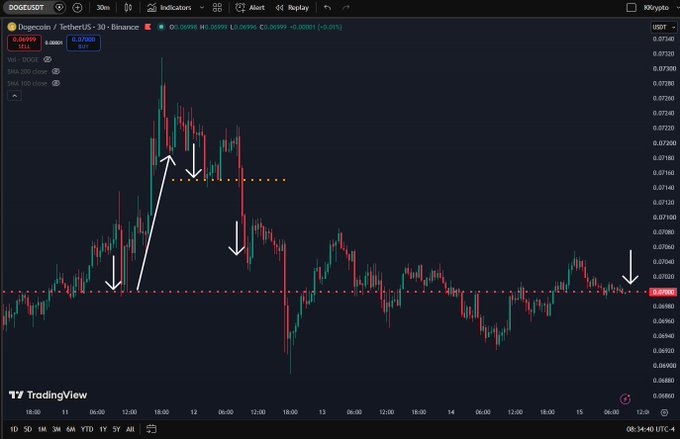The width and height of the screenshot is (680, 439).
Task: Open the 08:34:40 UTC-4 timezone menu
Action: pos(650,429)
